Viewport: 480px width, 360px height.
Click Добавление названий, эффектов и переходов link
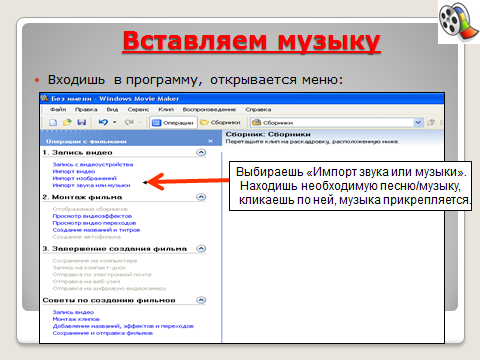[x=123, y=326]
